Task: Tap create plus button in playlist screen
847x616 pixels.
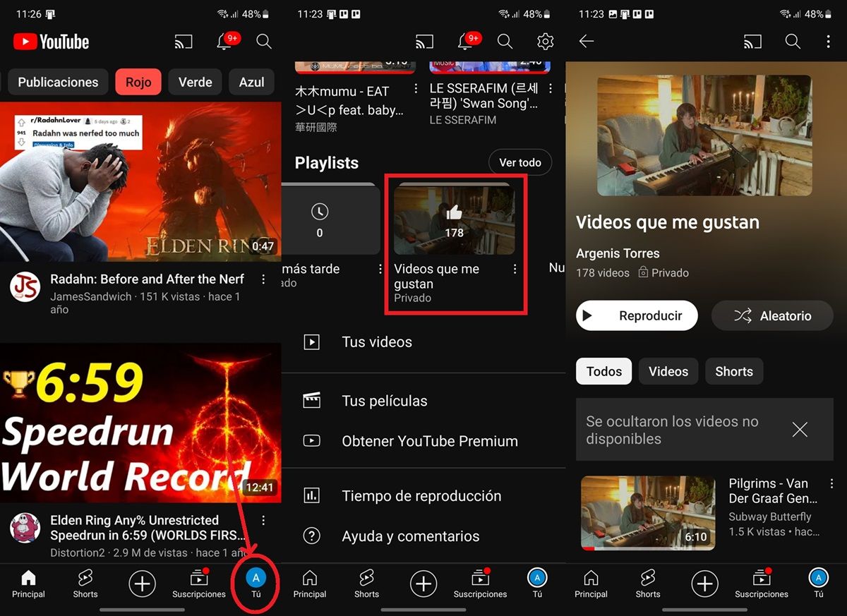Action: (704, 584)
